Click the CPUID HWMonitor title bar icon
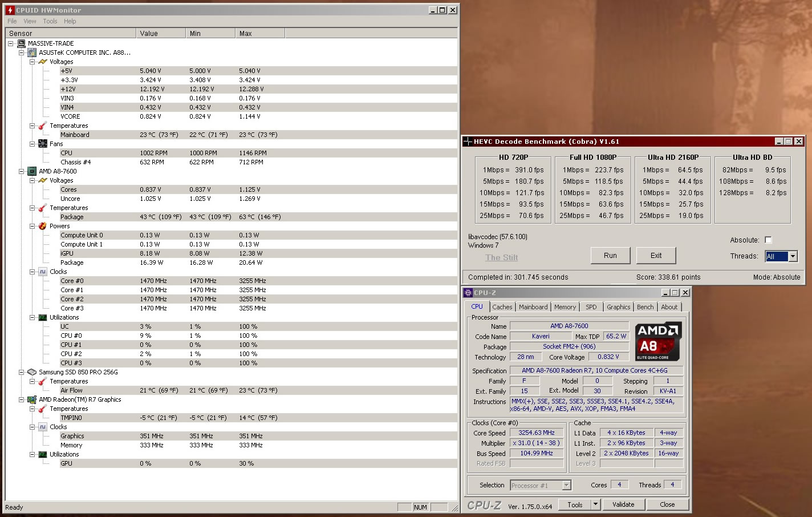 click(x=9, y=10)
